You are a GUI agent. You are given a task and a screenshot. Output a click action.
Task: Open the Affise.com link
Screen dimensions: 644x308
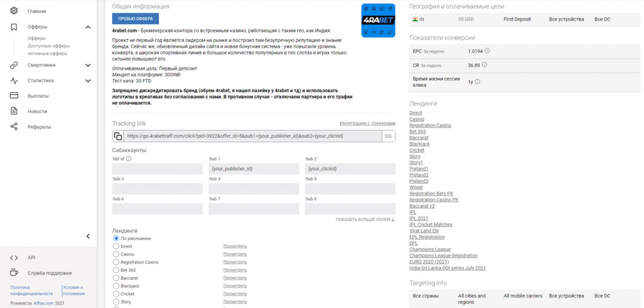pos(44,303)
